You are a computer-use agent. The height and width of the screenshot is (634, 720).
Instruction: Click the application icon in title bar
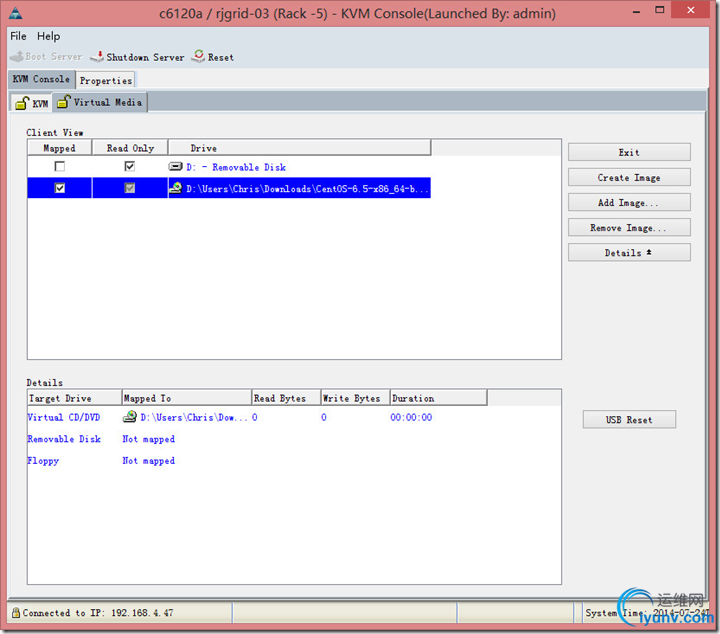[16, 13]
